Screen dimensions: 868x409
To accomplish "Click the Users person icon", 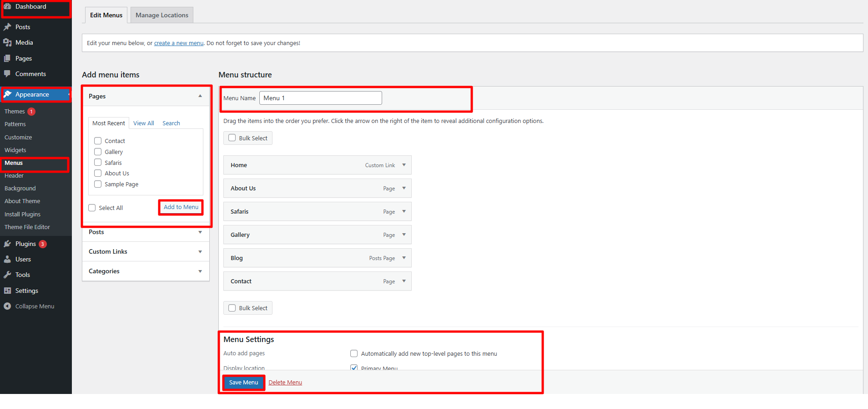I will (7, 259).
